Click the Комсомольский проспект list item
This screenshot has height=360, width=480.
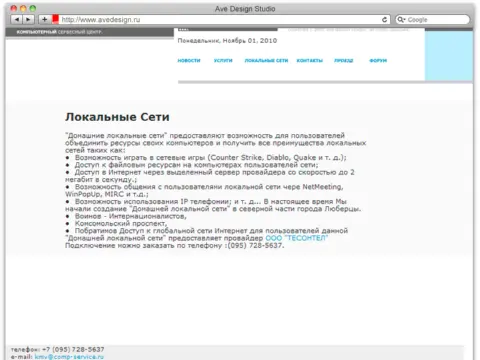[x=121, y=223]
